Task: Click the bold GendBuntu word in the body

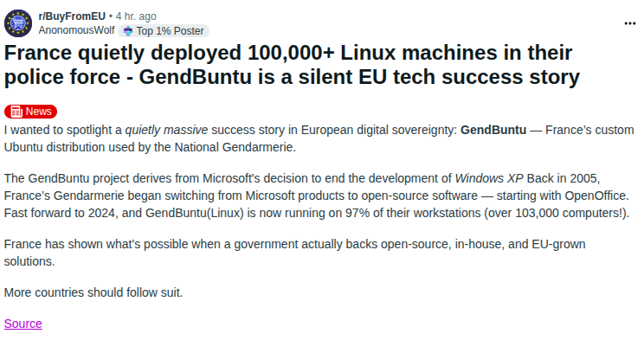Action: tap(493, 130)
